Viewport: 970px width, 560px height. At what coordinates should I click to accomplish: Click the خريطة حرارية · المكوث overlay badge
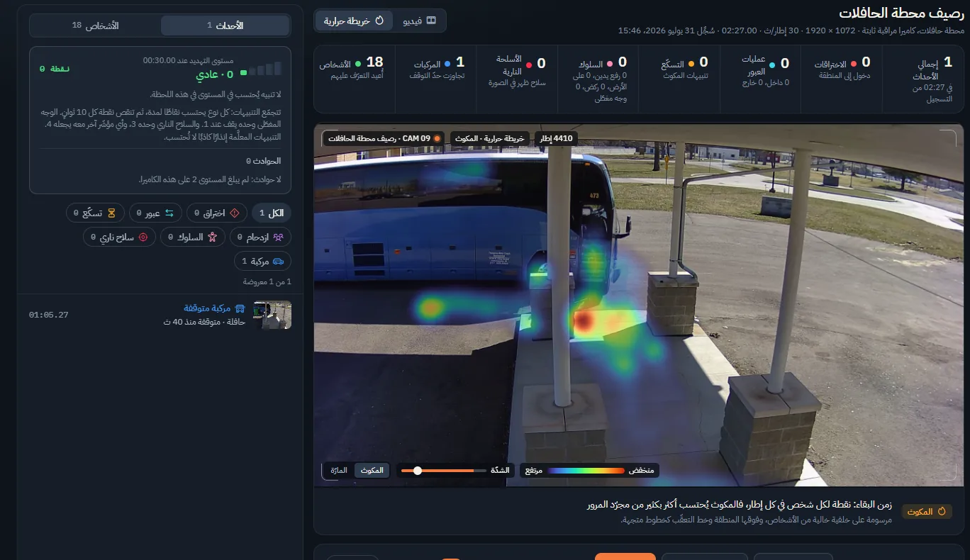point(489,138)
